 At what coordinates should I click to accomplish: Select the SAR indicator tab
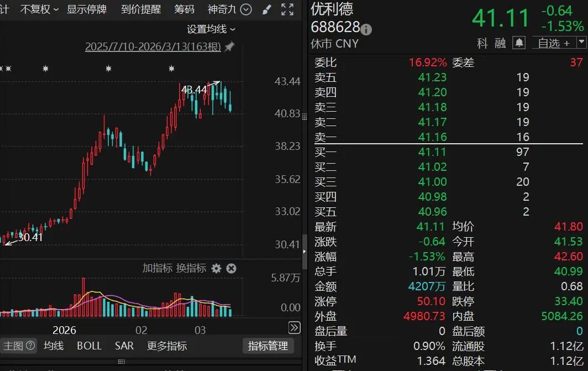[124, 346]
